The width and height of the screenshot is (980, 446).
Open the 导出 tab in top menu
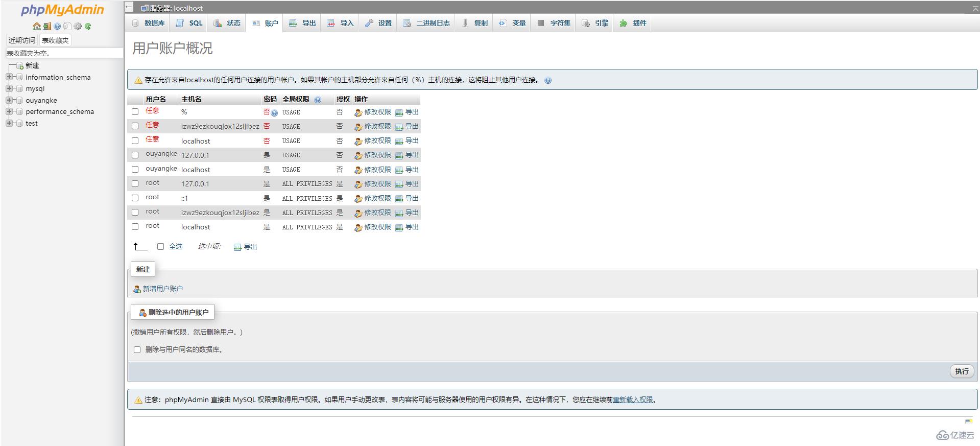point(302,23)
